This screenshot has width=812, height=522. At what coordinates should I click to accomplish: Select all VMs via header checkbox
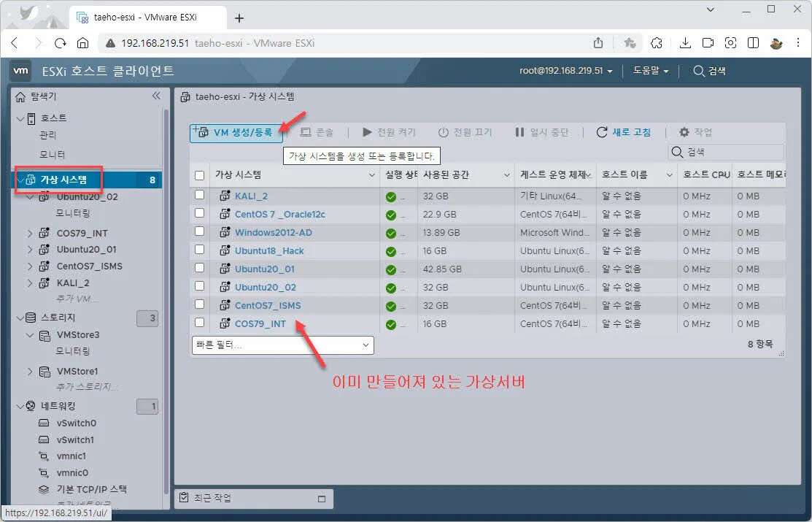coord(198,174)
